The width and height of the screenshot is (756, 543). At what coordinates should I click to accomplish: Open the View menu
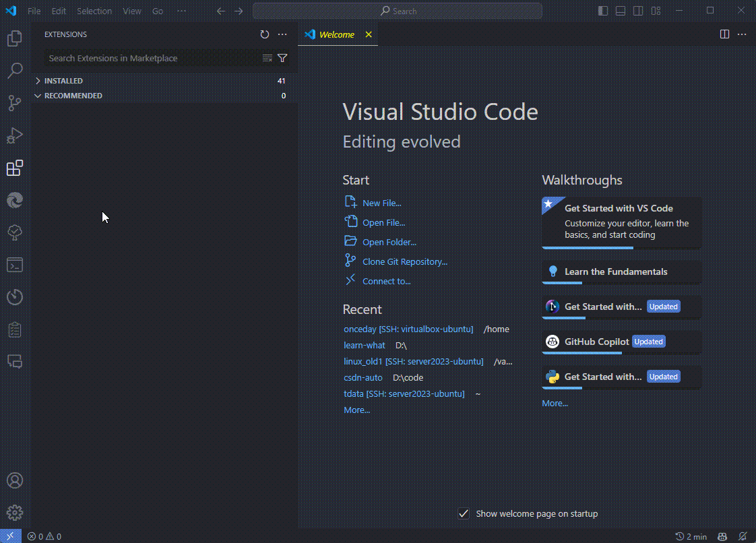pos(131,11)
